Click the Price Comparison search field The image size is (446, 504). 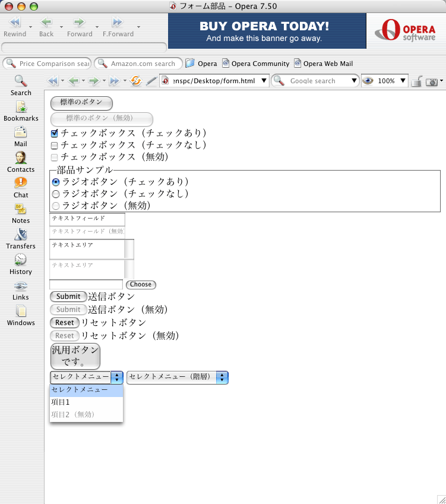[x=47, y=64]
